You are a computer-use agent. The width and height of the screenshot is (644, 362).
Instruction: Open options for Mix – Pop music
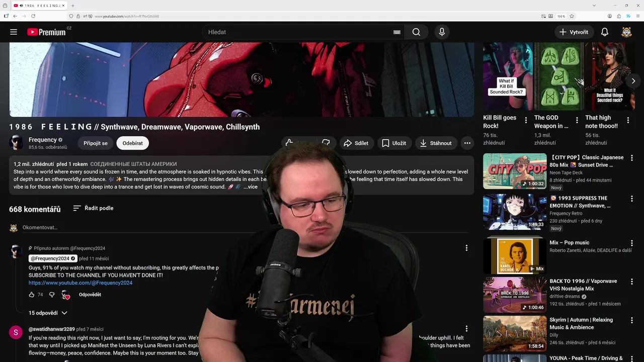(632, 243)
